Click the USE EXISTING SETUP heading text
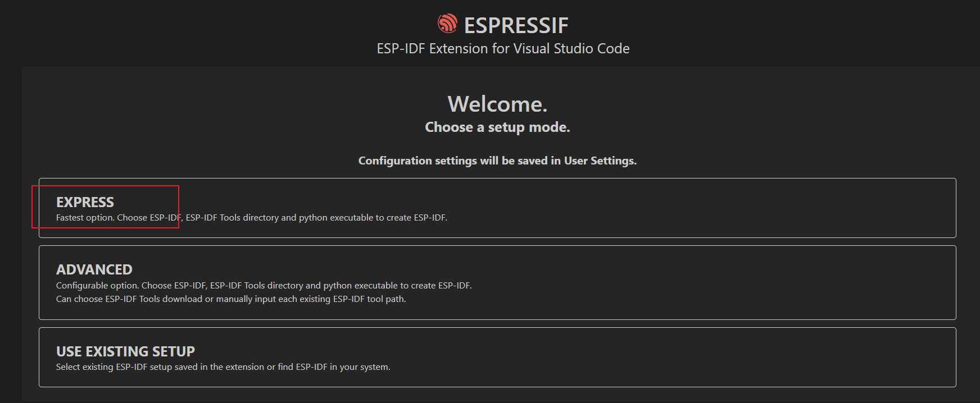The image size is (980, 403). tap(125, 351)
